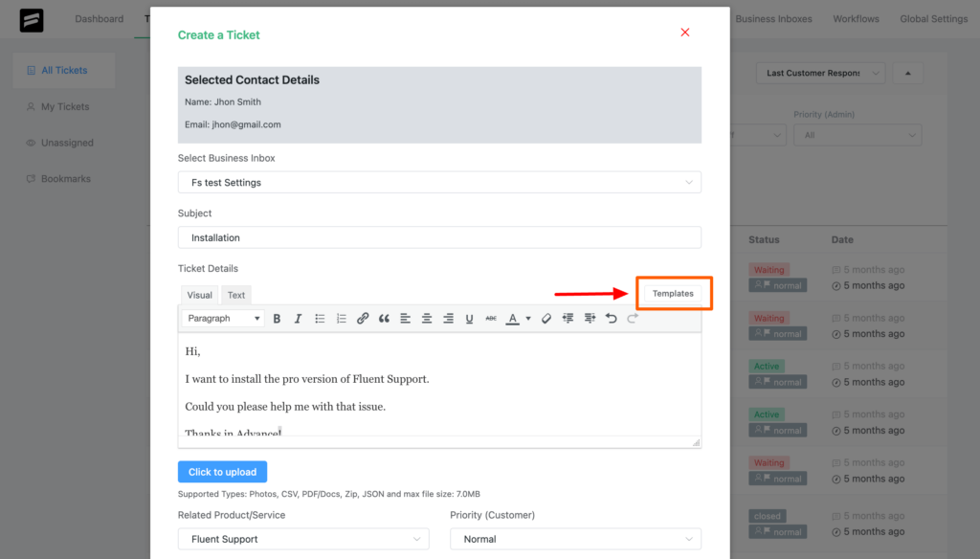Screen dimensions: 980x559
Task: Apply italic formatting to ticket details
Action: click(x=298, y=316)
